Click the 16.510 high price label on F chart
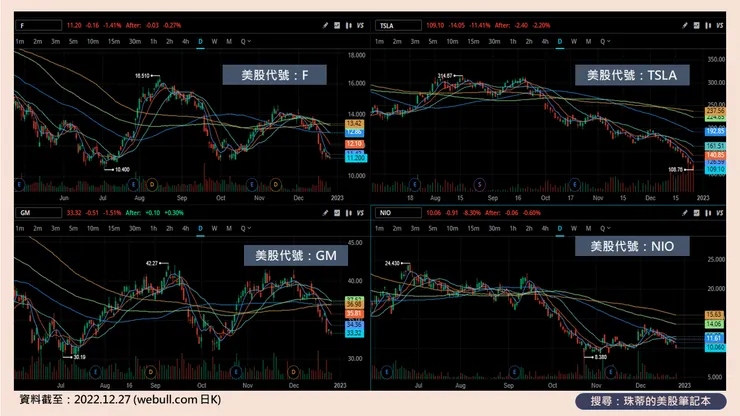This screenshot has height=416, width=740. [142, 76]
